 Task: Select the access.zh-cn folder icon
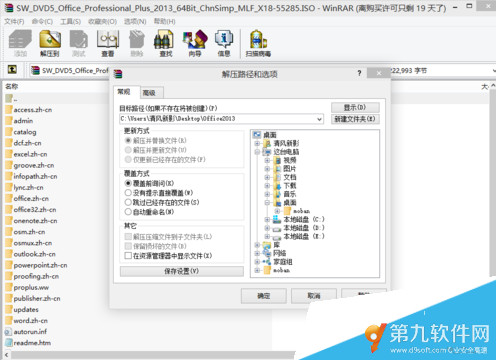(x=9, y=110)
